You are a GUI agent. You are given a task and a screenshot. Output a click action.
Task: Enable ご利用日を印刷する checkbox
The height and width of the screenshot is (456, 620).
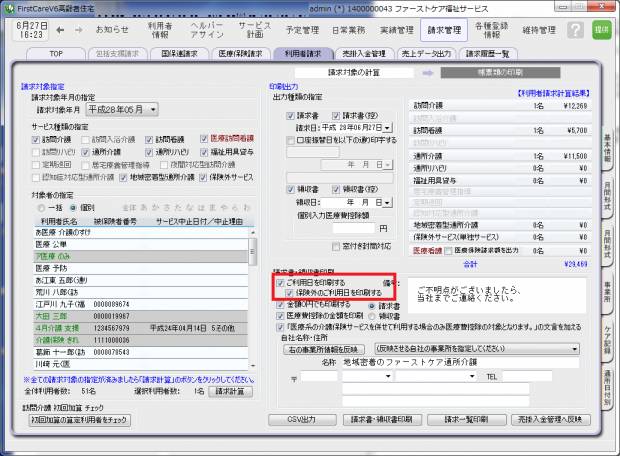pos(280,283)
